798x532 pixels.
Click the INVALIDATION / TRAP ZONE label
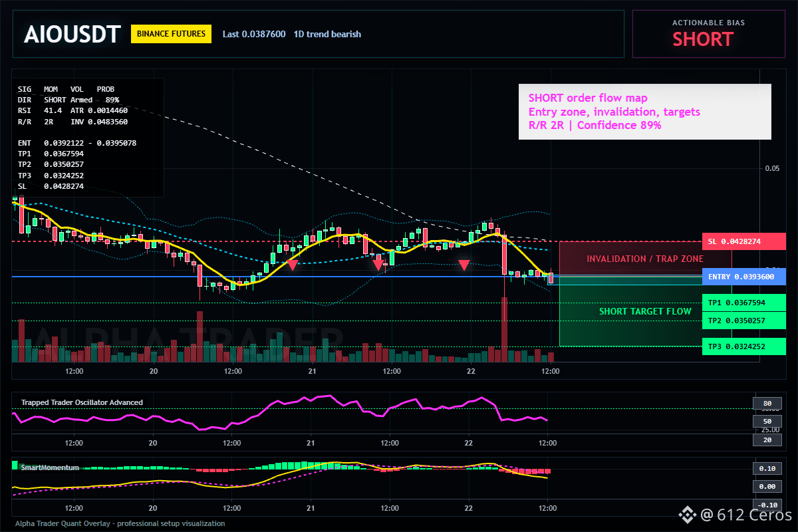pos(645,259)
